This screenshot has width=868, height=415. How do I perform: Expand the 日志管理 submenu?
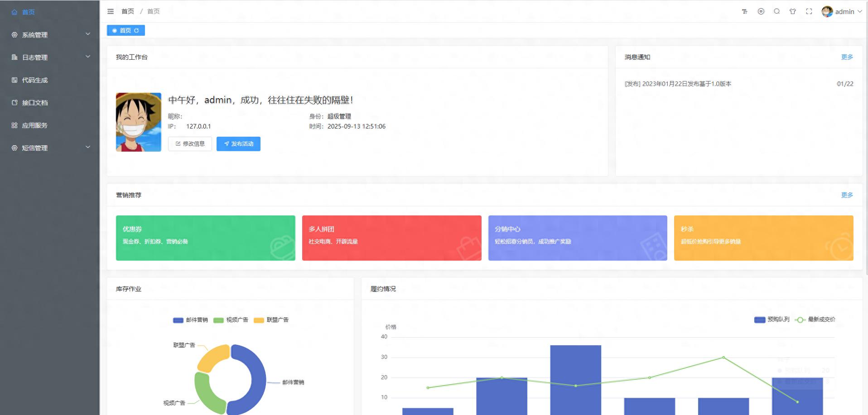(50, 57)
